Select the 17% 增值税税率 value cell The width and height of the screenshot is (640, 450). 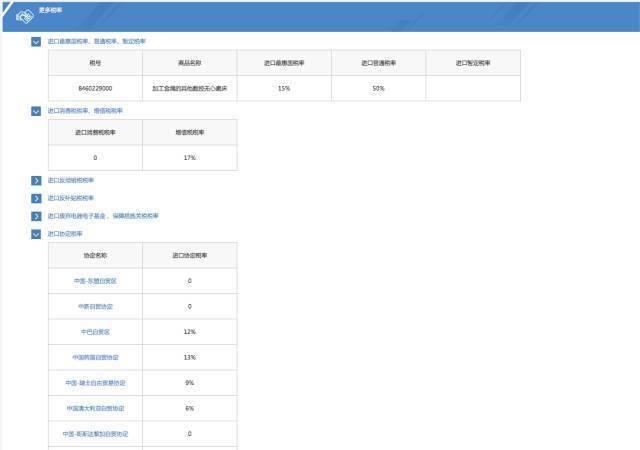click(x=189, y=158)
